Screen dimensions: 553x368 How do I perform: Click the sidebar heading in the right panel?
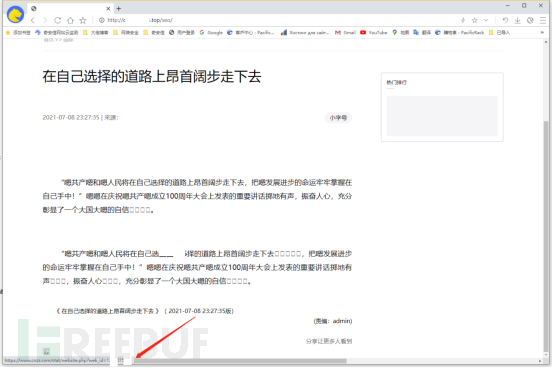(x=397, y=83)
